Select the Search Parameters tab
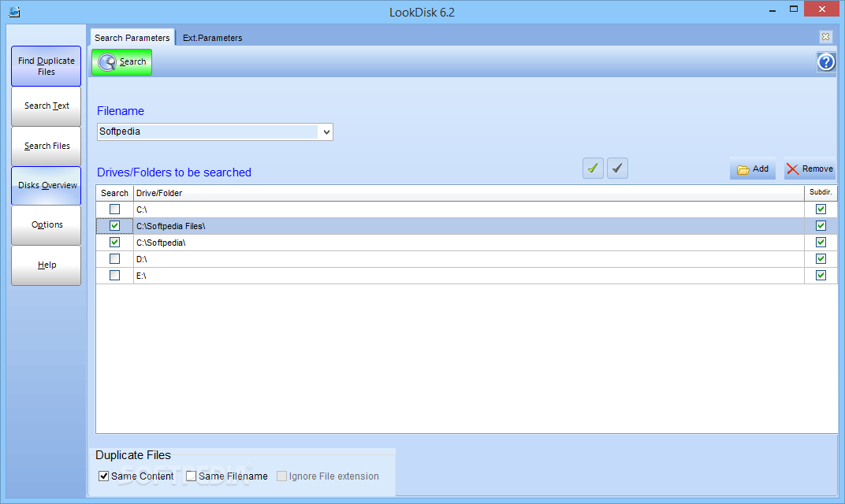 tap(132, 38)
